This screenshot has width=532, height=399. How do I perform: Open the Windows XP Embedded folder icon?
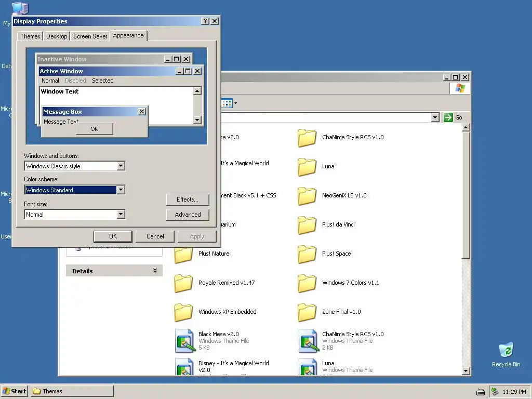(183, 312)
